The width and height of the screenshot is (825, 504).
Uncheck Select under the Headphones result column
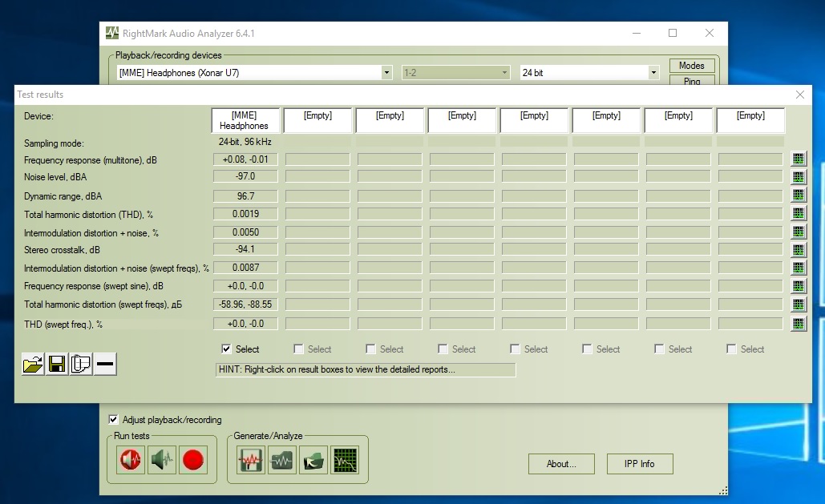point(227,349)
